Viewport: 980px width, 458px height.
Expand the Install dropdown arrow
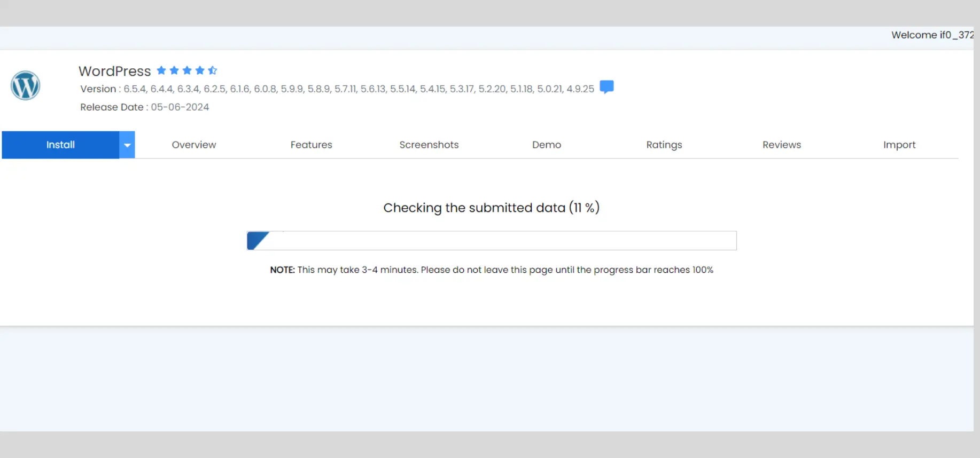click(127, 145)
